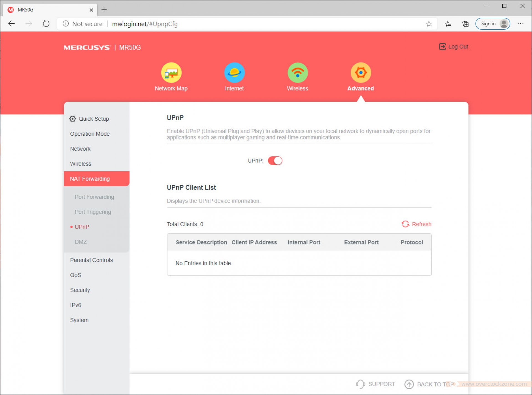This screenshot has height=395, width=532.
Task: Open Quick Setup from sidebar
Action: pos(93,119)
